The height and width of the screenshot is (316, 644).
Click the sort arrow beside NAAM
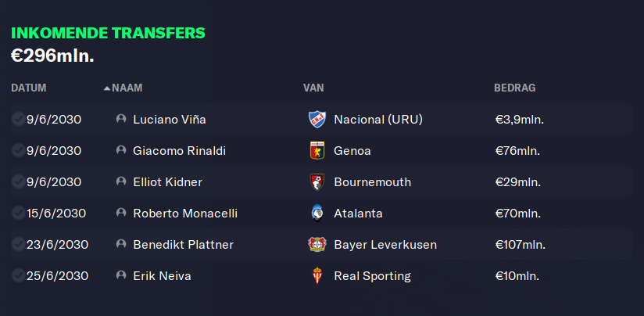point(107,88)
